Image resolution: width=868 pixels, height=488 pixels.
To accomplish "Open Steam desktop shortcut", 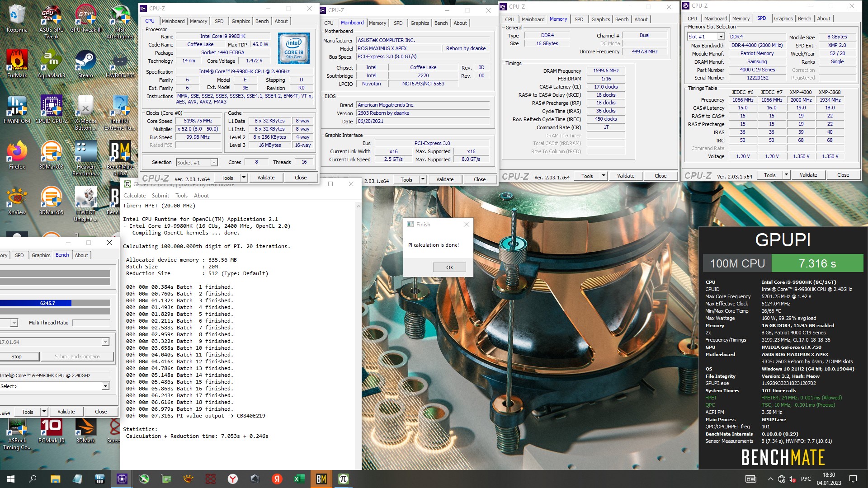I will 86,64.
